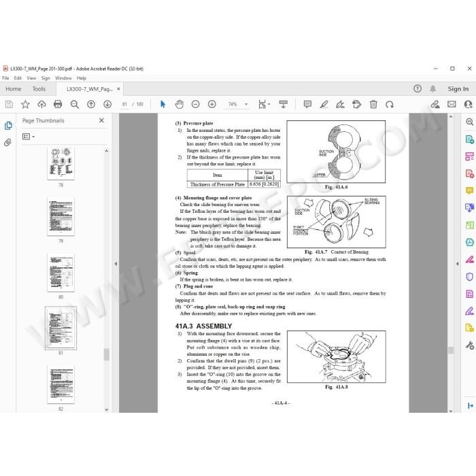The width and height of the screenshot is (476, 476).
Task: Collapse the right tools pane arrow
Action: click(457, 264)
